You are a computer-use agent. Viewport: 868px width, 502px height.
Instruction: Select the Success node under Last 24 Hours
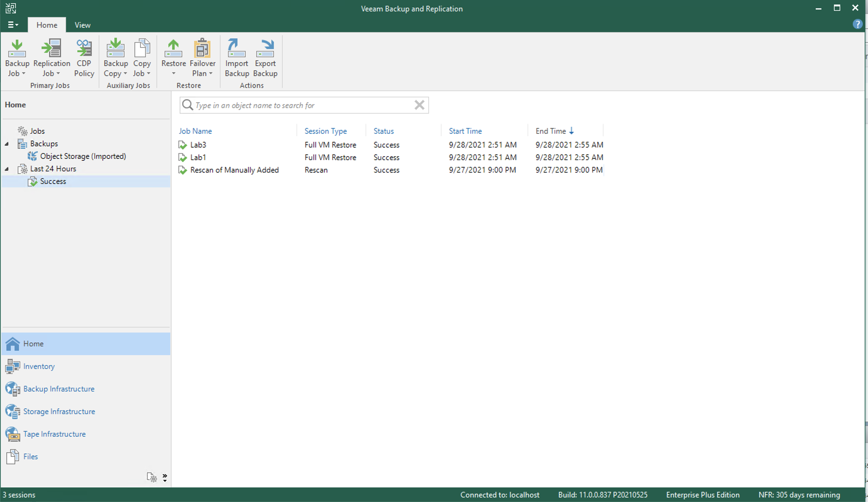(x=53, y=181)
